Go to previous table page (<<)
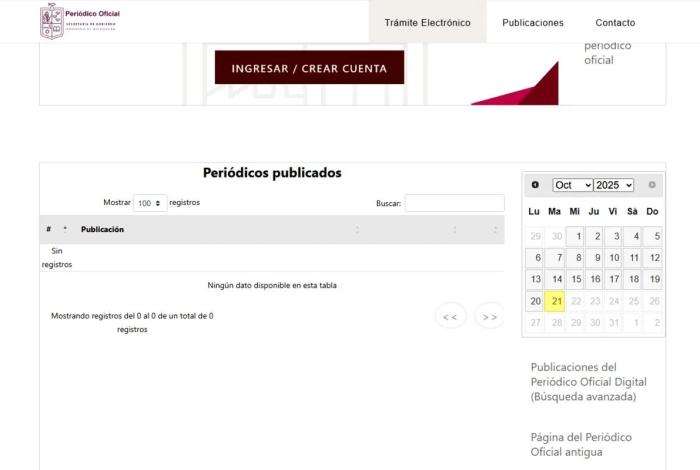Viewport: 700px width, 470px height. pyautogui.click(x=450, y=317)
